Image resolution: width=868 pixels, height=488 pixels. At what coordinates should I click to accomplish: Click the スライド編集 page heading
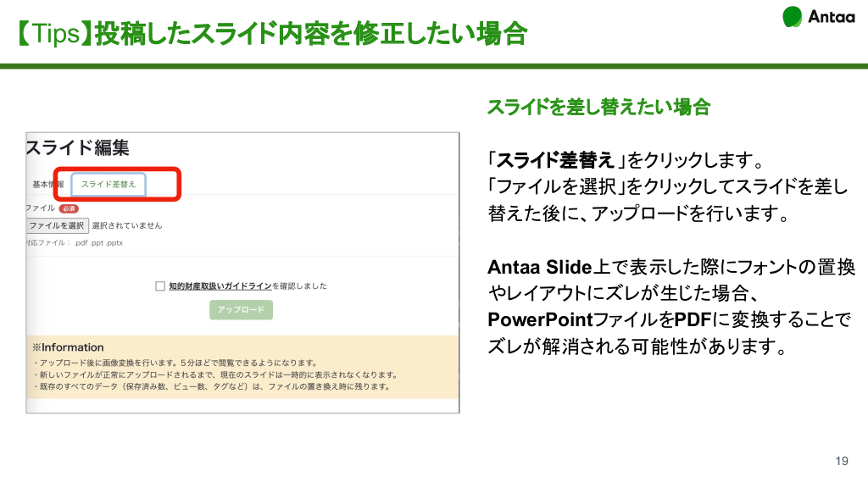[x=78, y=147]
